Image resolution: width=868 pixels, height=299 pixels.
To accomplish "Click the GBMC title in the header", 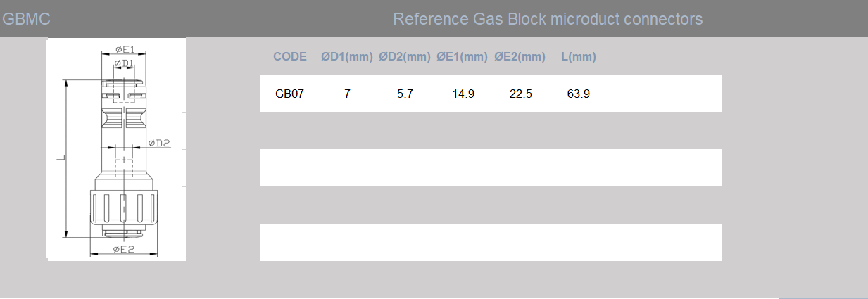I will (26, 19).
